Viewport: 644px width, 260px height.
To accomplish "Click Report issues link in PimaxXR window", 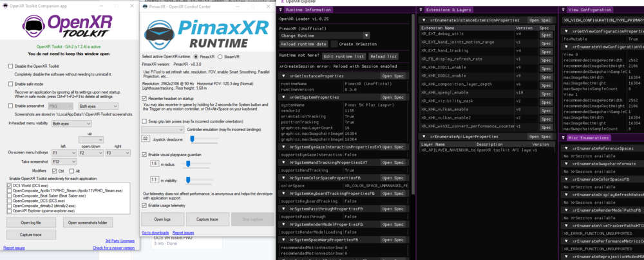I will pos(183,233).
